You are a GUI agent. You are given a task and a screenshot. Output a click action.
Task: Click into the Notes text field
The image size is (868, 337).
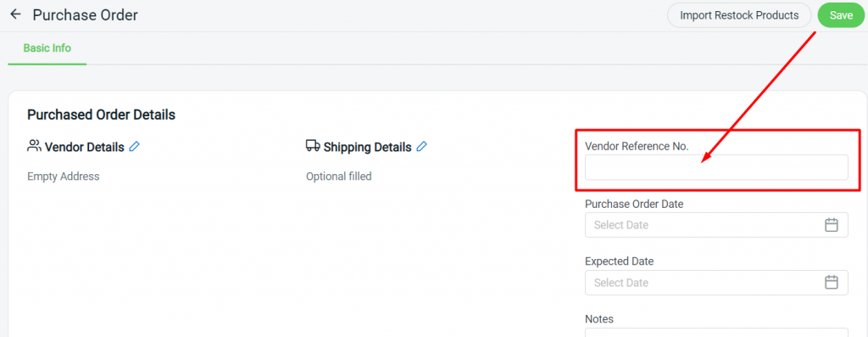tap(716, 332)
